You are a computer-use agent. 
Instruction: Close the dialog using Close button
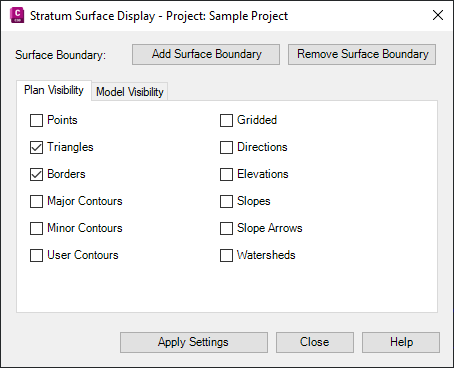tap(315, 342)
